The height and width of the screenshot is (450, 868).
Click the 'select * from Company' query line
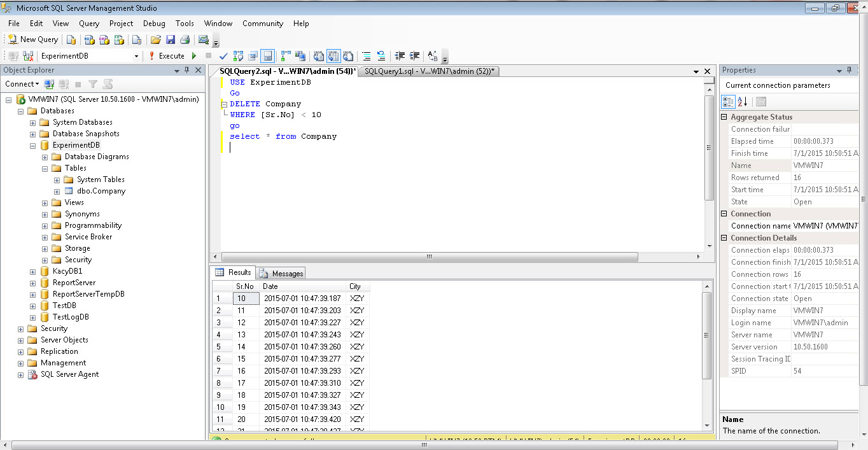[x=283, y=136]
